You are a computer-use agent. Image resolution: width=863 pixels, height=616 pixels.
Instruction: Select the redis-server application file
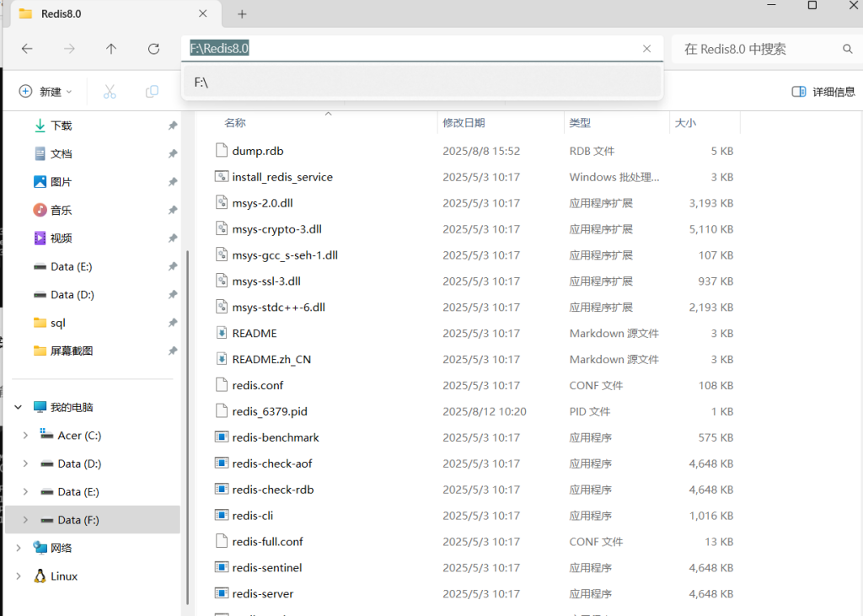pos(262,594)
